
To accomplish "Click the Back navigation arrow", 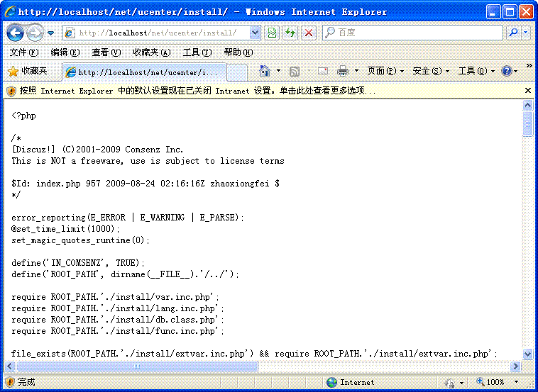I will point(15,33).
